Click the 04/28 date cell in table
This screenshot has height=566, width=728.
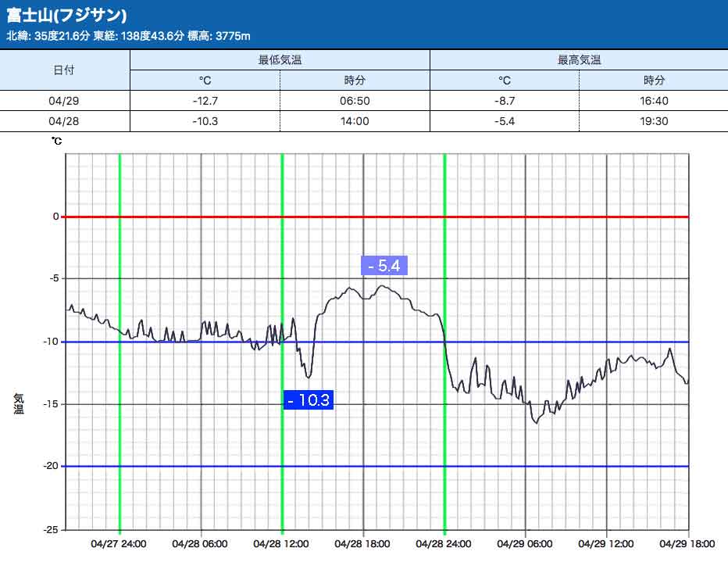coord(64,121)
